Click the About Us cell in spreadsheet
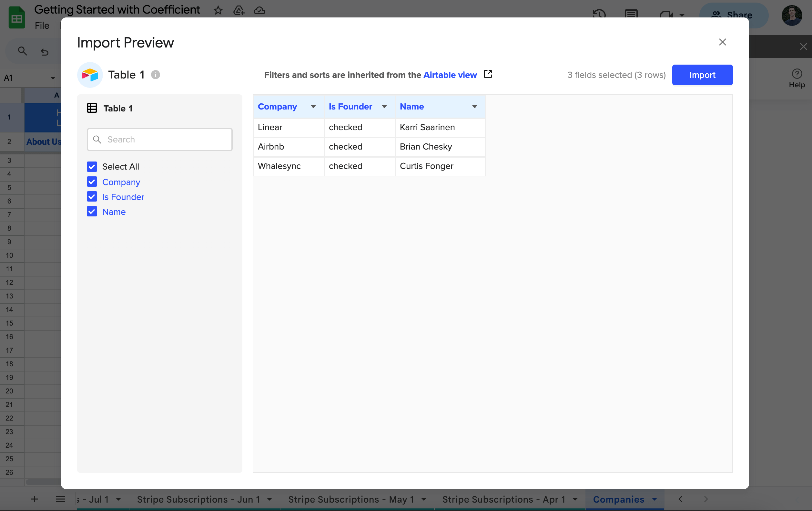 43,142
